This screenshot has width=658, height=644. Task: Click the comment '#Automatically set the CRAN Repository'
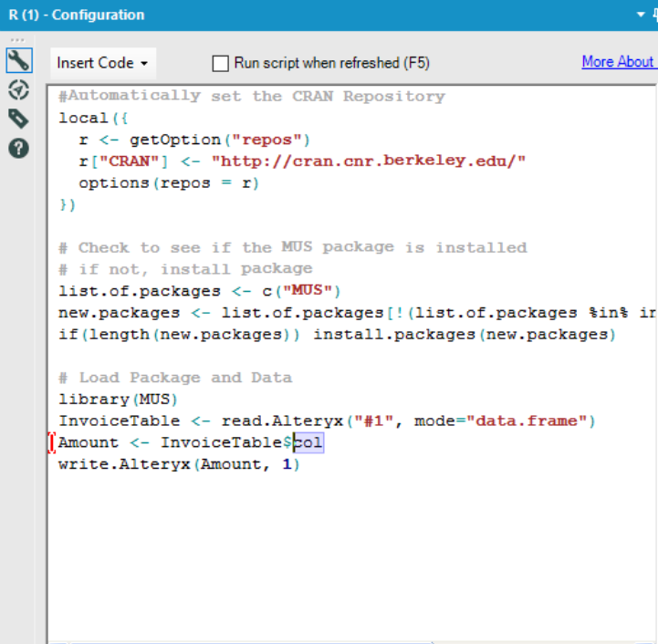[x=252, y=96]
